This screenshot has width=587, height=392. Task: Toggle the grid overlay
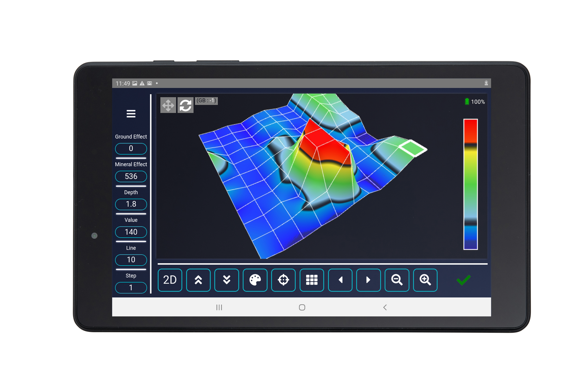(312, 280)
